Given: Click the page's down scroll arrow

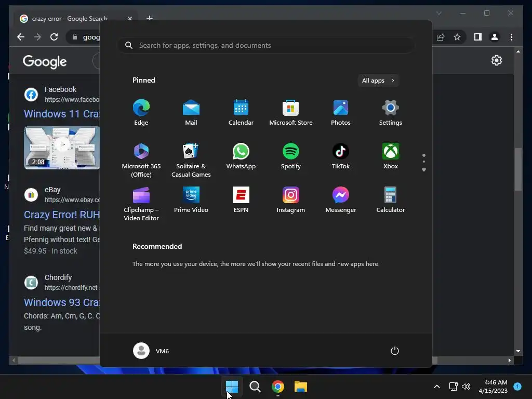Looking at the screenshot, I should (x=518, y=351).
